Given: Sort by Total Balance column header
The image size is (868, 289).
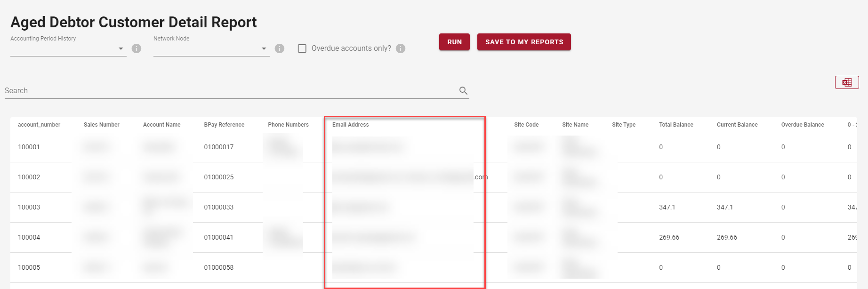Looking at the screenshot, I should pyautogui.click(x=676, y=125).
